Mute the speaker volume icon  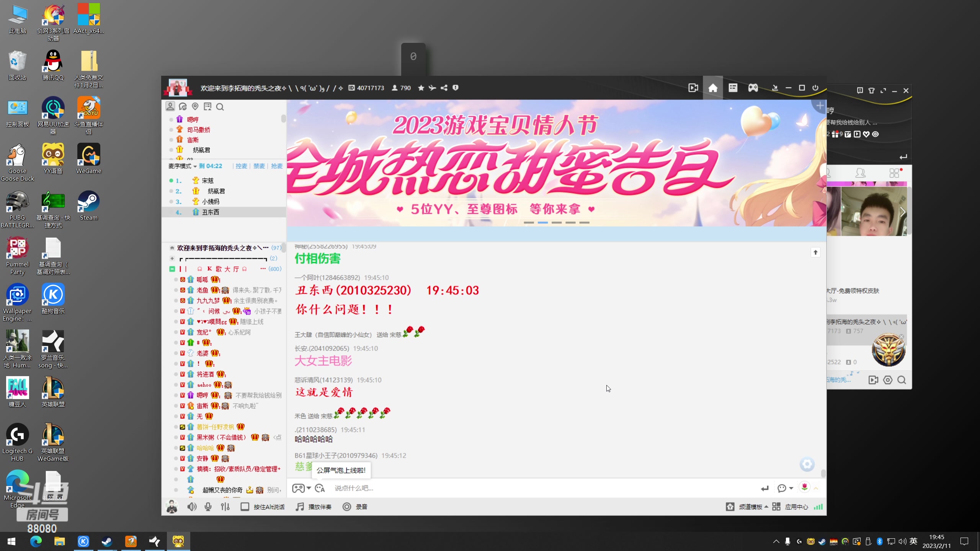(x=192, y=506)
